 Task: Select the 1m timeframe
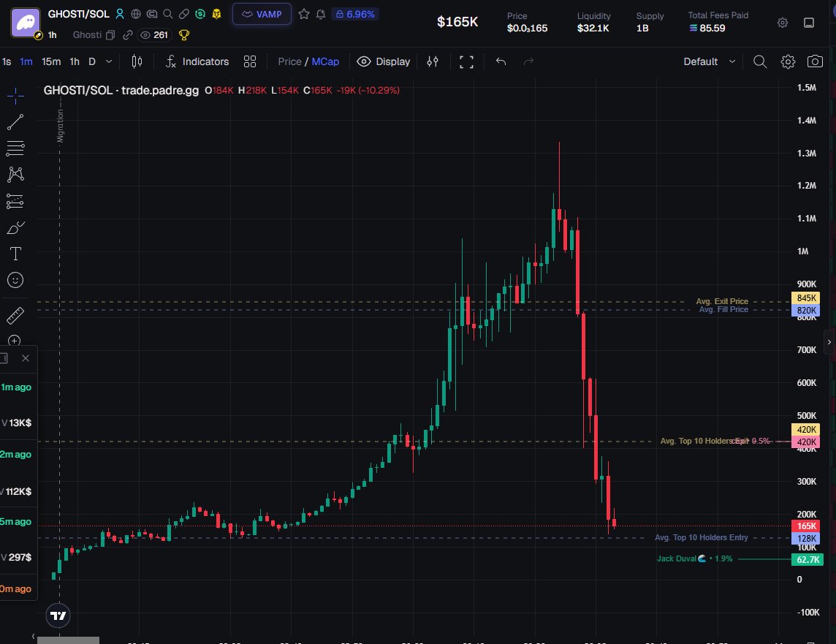pos(26,62)
